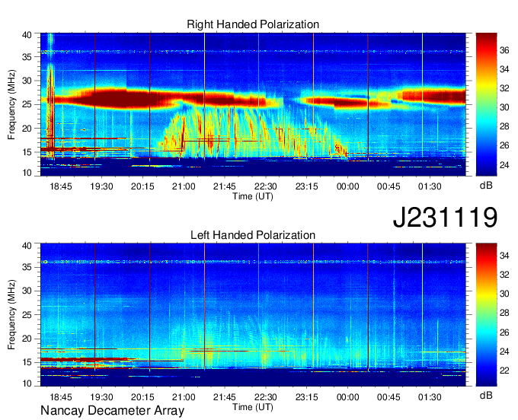Click the 26 dB tick on Left Handed colorbar
The image size is (518, 420).
(x=504, y=332)
